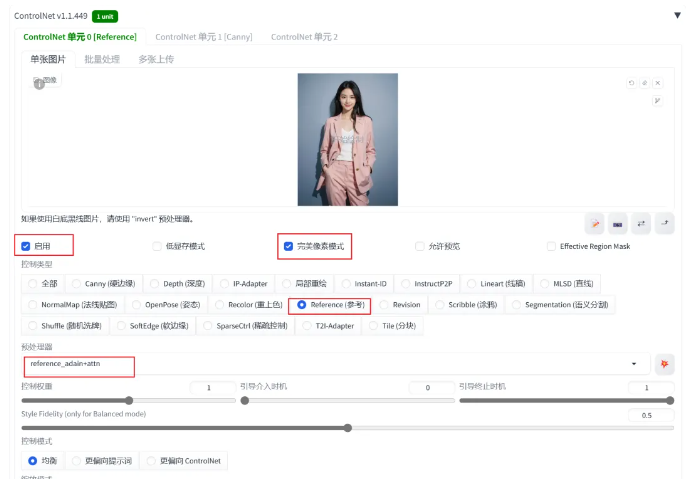Switch to ControlNet 单元 0 [Reference] tab

click(80, 37)
